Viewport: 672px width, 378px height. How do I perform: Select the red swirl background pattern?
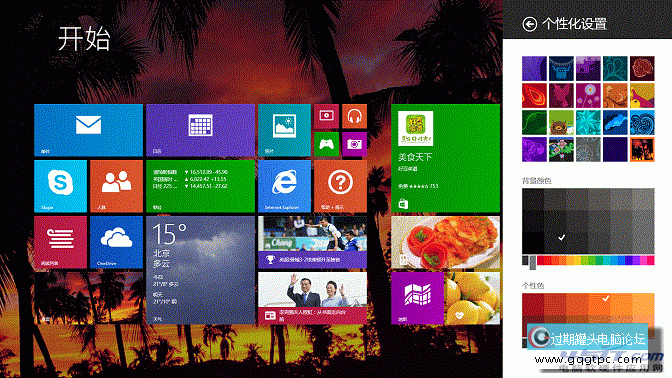(x=534, y=96)
